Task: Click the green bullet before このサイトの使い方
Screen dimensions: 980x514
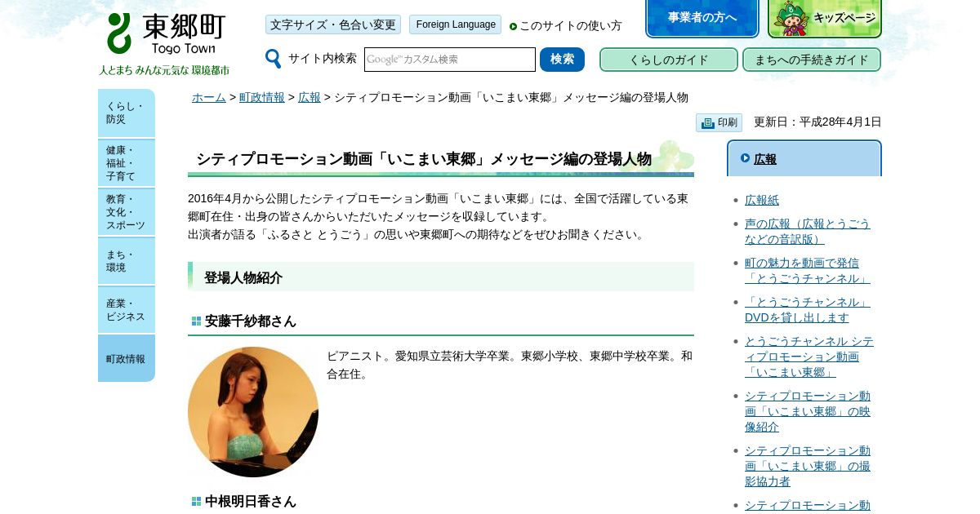Action: [x=513, y=26]
